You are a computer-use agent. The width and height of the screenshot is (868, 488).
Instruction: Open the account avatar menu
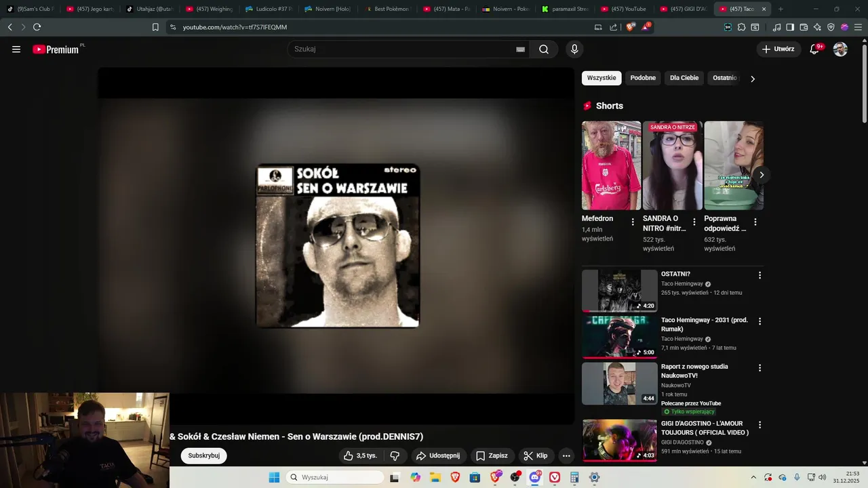click(840, 49)
